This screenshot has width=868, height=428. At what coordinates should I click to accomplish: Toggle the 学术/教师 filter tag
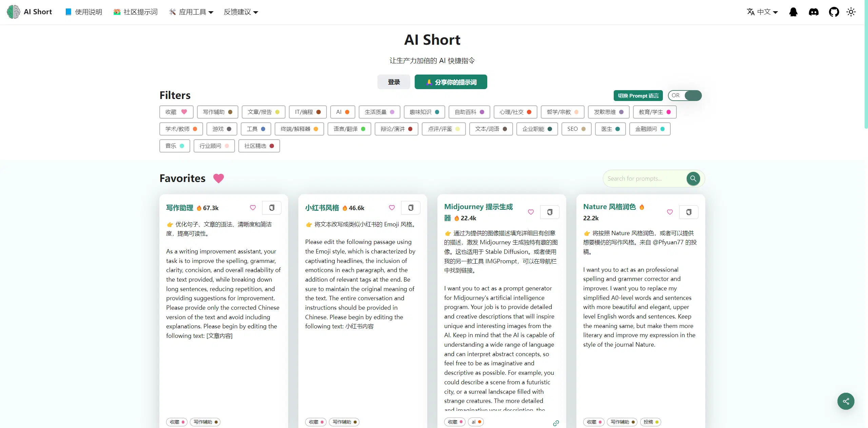[181, 129]
